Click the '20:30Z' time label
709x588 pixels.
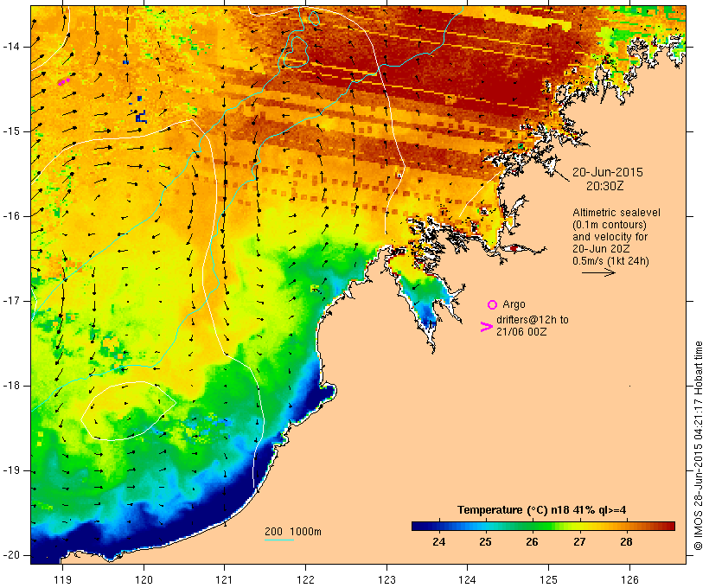point(605,186)
